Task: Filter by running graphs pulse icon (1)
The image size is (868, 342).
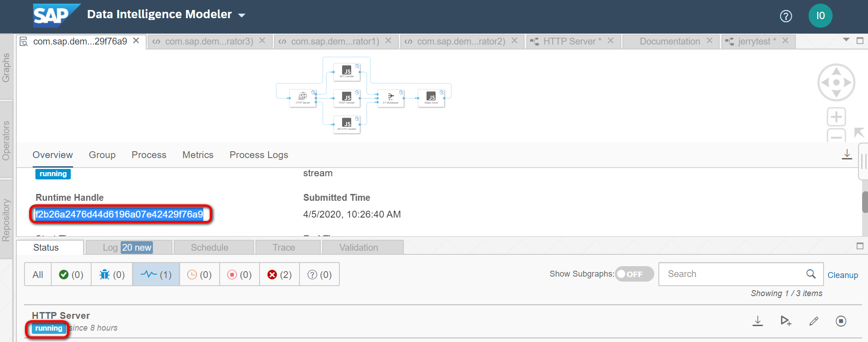Action: [x=156, y=274]
